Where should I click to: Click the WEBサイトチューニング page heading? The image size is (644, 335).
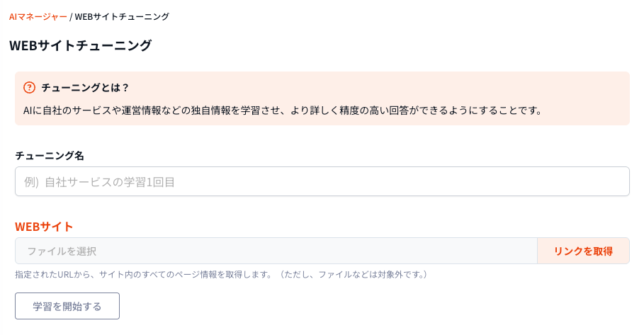coord(81,46)
